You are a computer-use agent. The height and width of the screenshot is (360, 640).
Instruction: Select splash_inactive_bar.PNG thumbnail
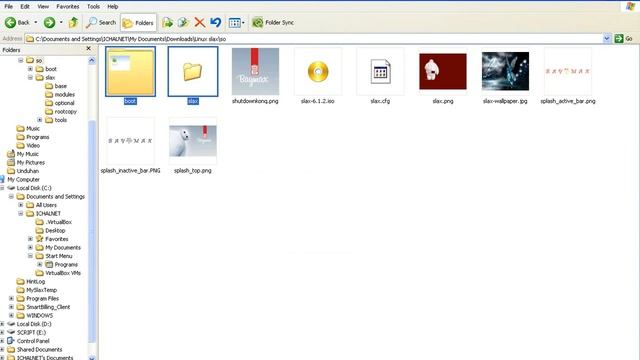coord(130,141)
